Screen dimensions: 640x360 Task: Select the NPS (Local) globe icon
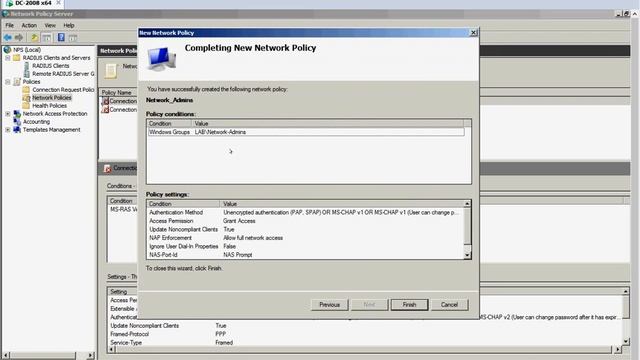[x=7, y=50]
